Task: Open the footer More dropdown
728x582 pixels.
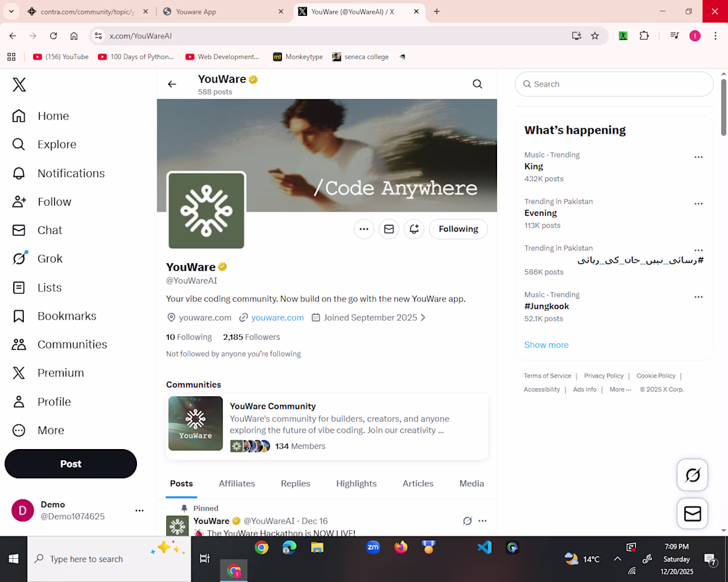Action: click(x=620, y=390)
